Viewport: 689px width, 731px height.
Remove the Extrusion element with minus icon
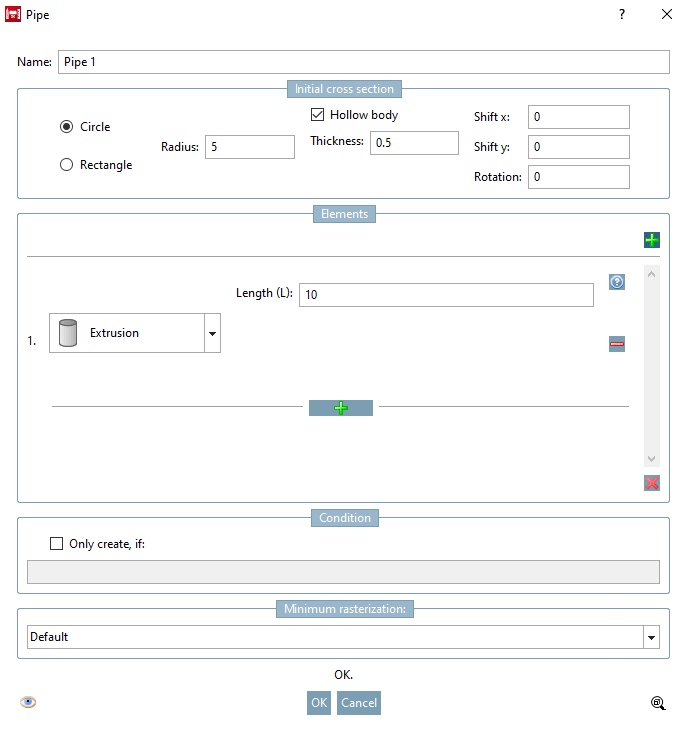[616, 344]
